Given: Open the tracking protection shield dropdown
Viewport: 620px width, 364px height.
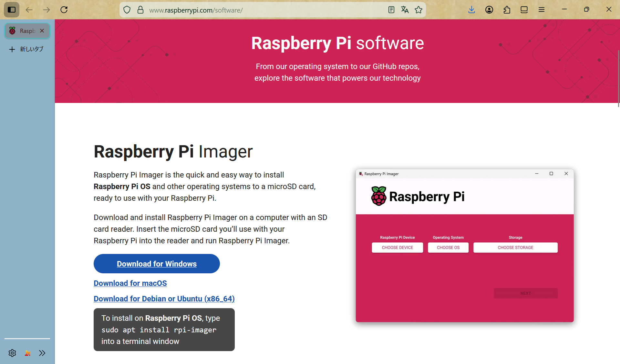Looking at the screenshot, I should 127,10.
